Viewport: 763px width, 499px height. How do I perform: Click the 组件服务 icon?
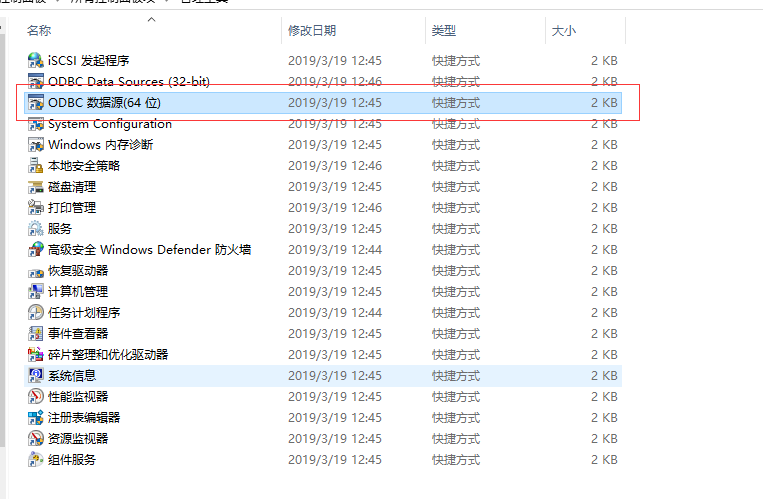pos(36,460)
